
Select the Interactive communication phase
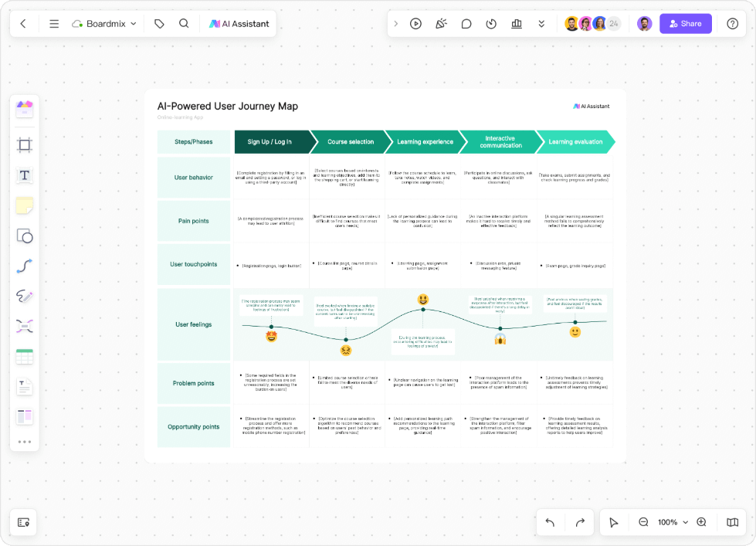click(x=500, y=142)
